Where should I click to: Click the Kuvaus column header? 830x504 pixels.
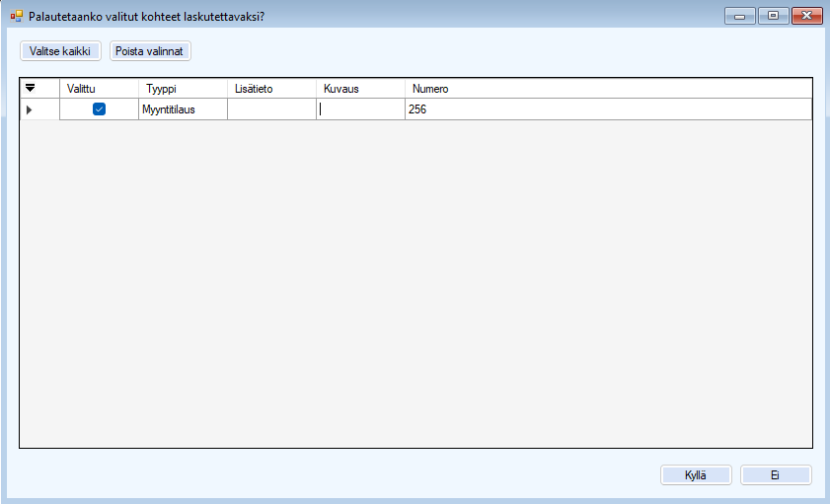[360, 89]
